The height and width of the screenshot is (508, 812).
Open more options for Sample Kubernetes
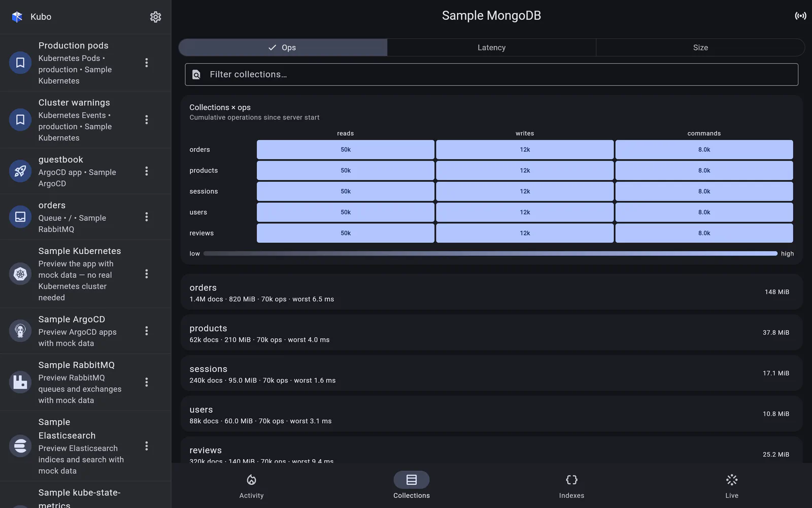[147, 274]
